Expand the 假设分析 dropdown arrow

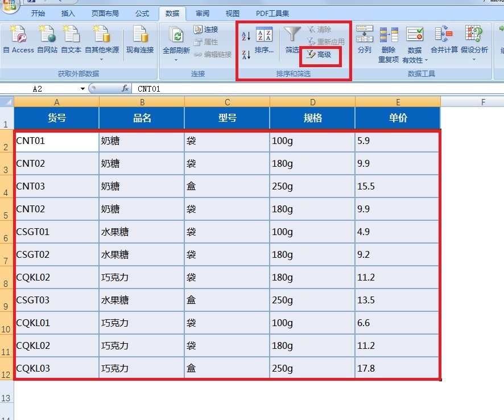coord(475,60)
